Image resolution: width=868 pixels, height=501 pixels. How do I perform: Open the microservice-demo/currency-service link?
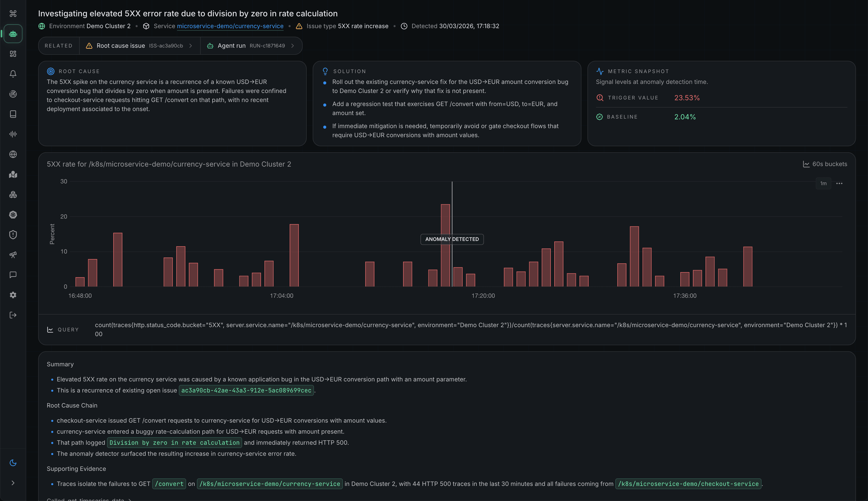coord(230,26)
